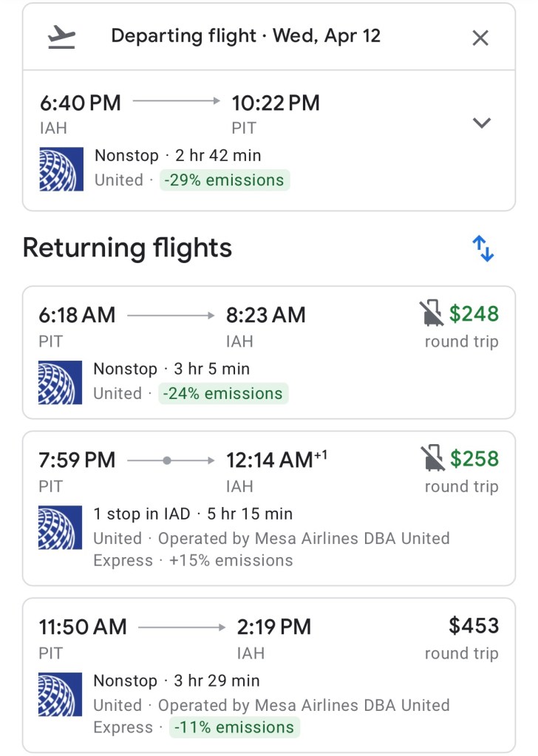
Task: Click the Departing flight Wed, Apr 12 header
Action: [x=245, y=36]
